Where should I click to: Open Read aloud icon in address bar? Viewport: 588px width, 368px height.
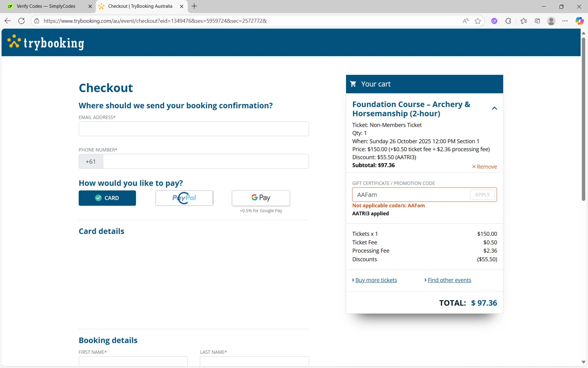(x=465, y=21)
